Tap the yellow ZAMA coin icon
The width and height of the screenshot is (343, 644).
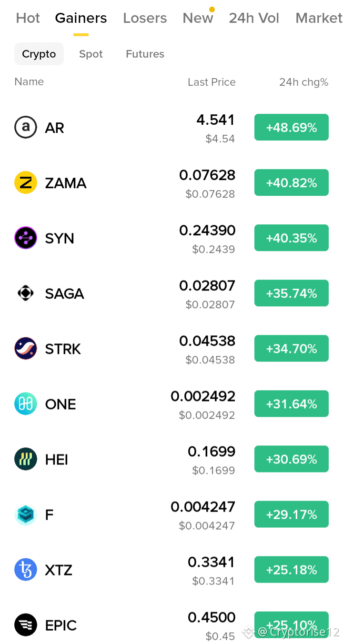26,182
